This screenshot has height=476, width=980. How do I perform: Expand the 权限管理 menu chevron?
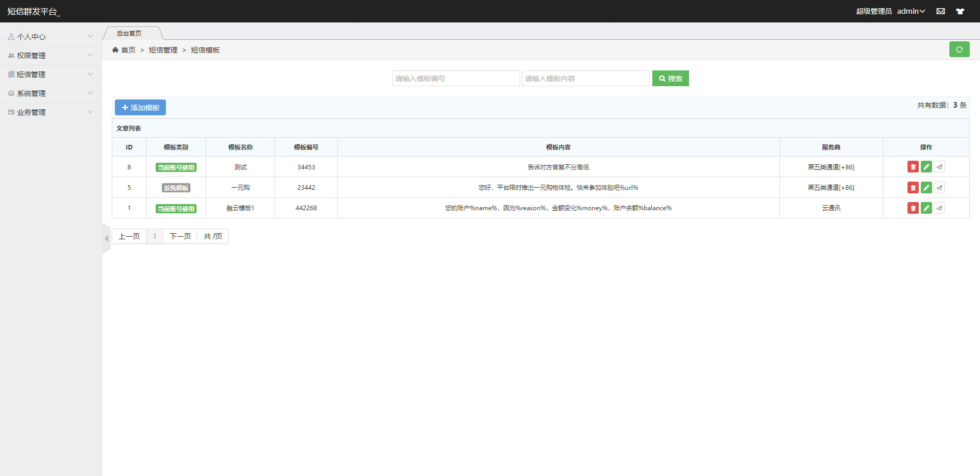pos(90,55)
